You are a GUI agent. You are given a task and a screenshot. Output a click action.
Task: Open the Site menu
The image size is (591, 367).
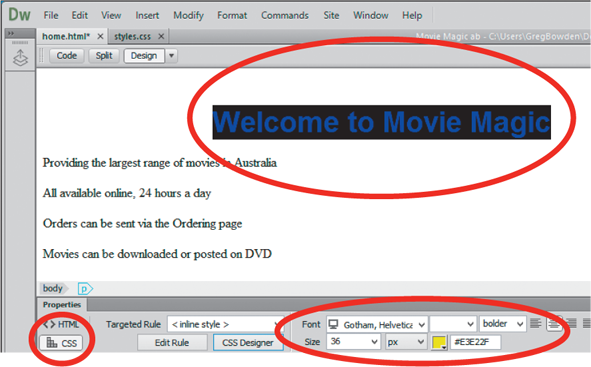[331, 15]
